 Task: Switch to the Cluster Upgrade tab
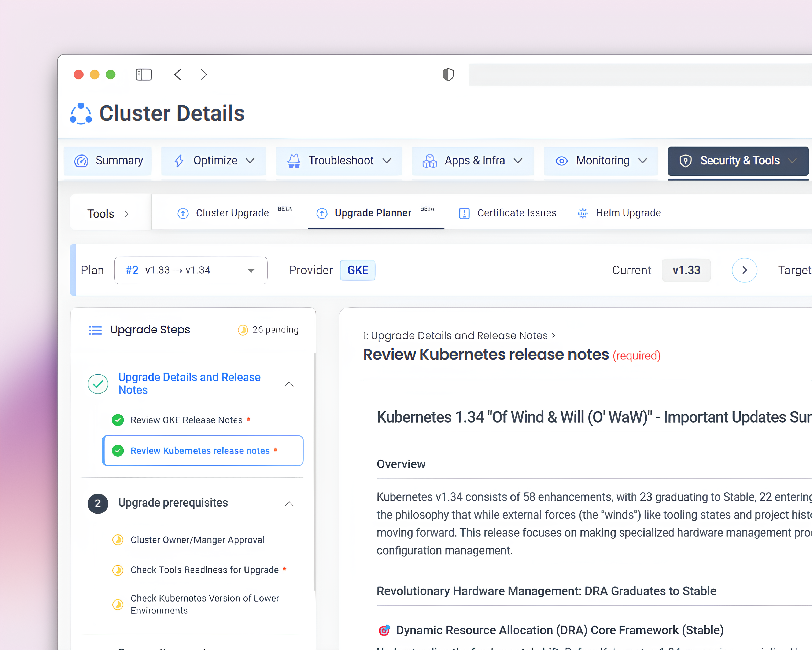[x=232, y=213]
